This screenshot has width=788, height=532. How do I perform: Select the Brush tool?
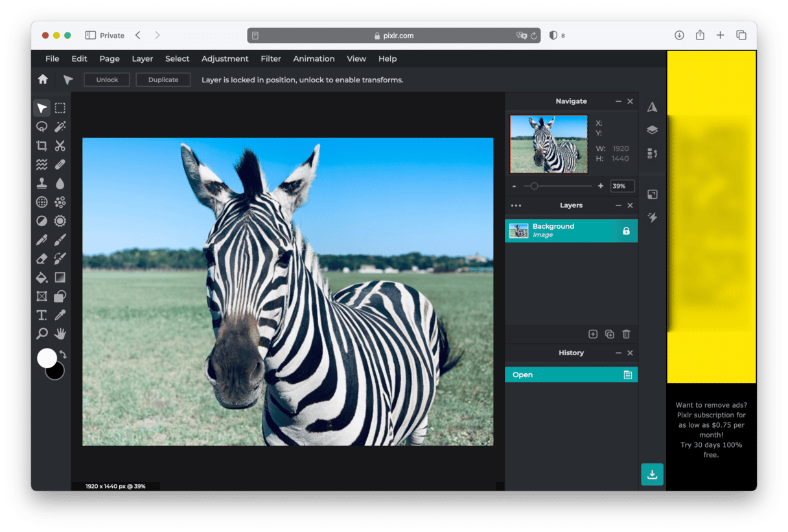60,240
